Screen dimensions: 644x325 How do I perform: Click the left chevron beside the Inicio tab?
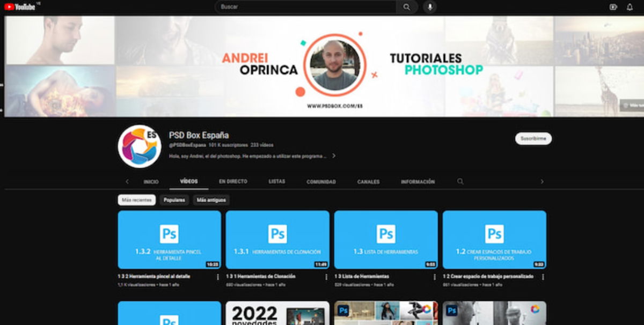click(127, 182)
